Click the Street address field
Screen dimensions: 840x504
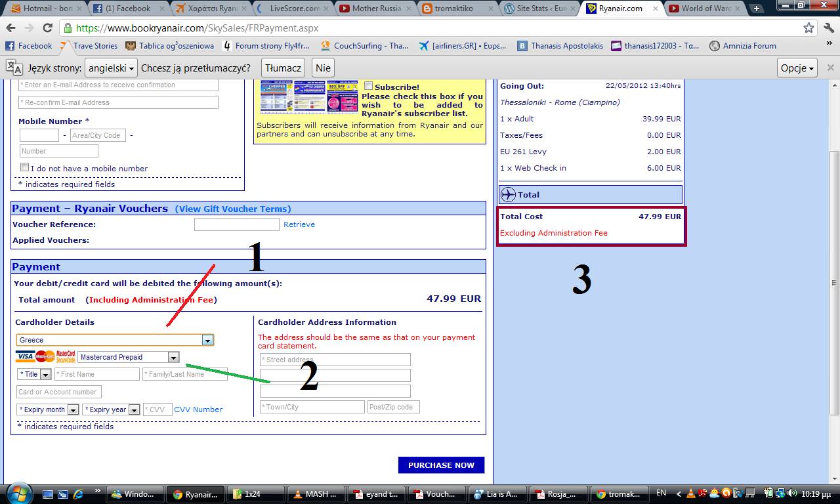point(335,360)
